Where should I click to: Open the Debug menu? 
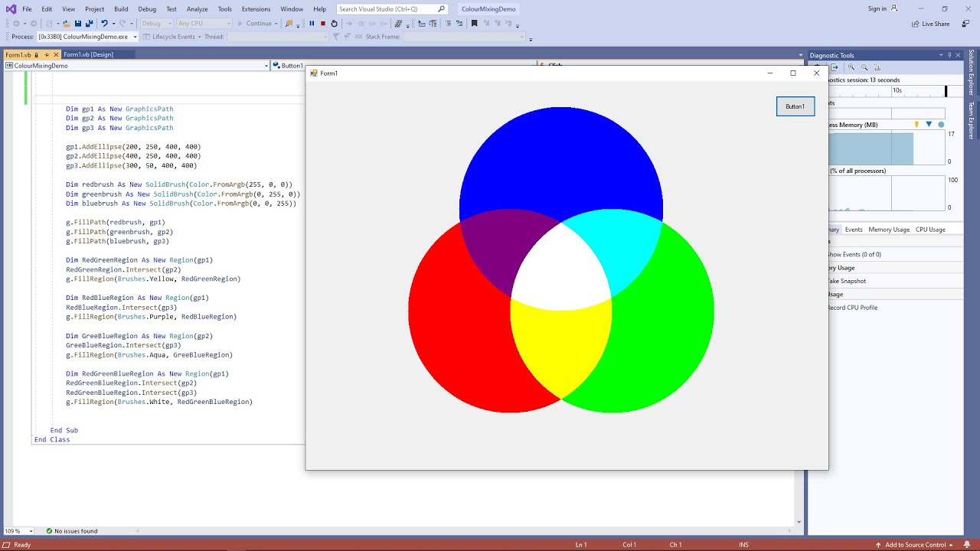(147, 8)
